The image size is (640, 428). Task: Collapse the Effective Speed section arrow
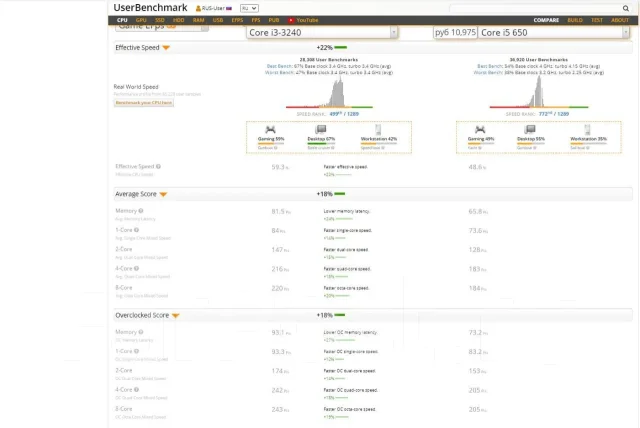pyautogui.click(x=166, y=48)
